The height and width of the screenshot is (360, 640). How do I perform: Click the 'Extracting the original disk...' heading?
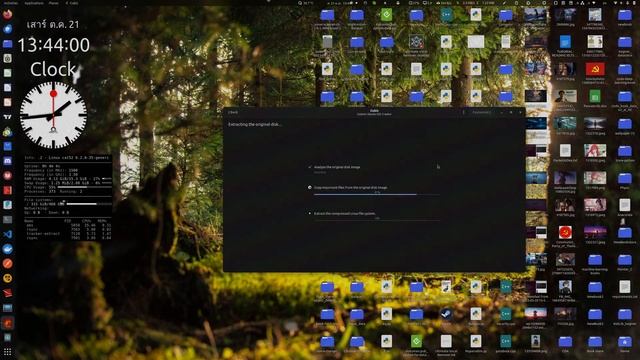[x=255, y=124]
